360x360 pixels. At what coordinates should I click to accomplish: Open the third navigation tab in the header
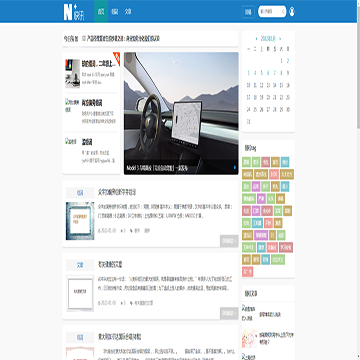[x=128, y=12]
